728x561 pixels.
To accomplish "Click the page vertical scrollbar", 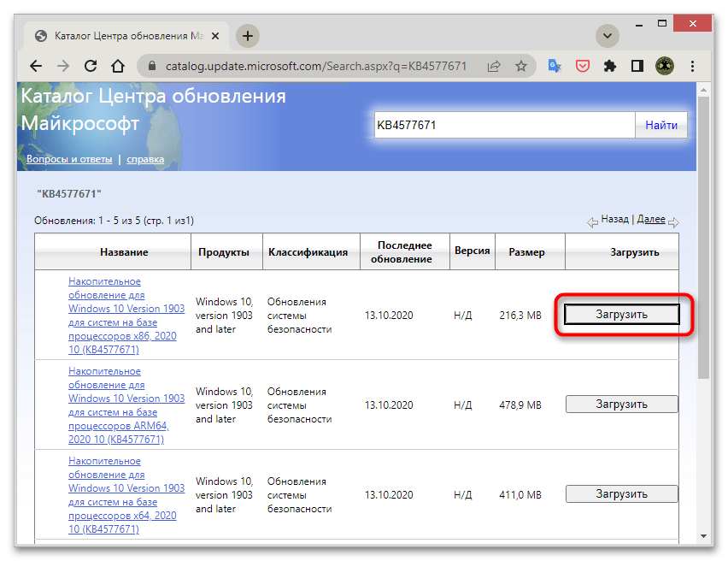I will click(703, 257).
